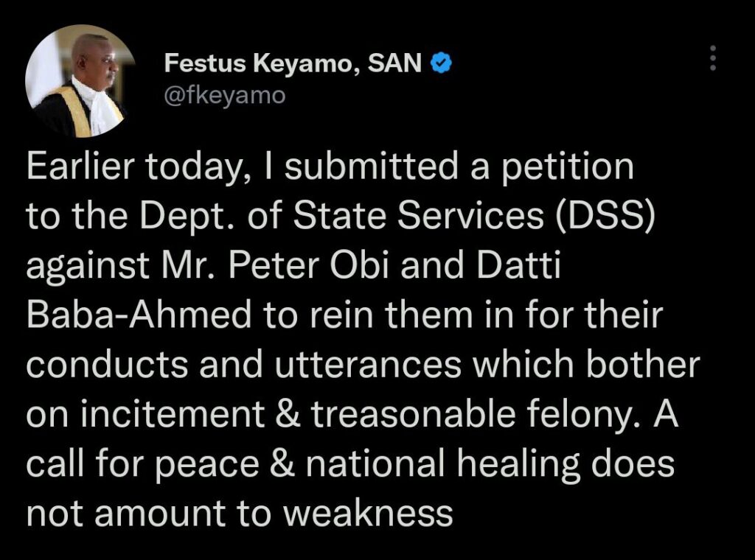This screenshot has height=560, width=755.
Task: Click "national healing" in the tweet
Action: (x=442, y=465)
